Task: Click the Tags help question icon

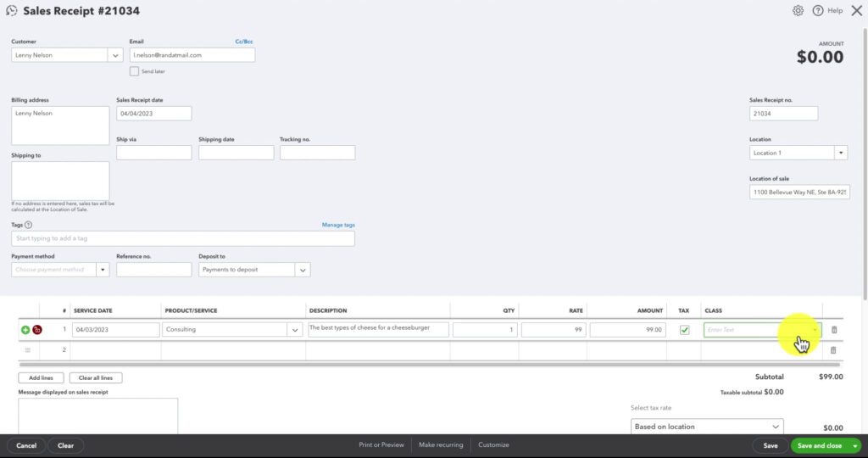Action: (x=28, y=225)
